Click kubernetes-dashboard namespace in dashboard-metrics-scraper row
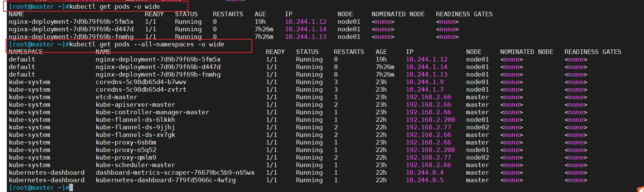The width and height of the screenshot is (644, 192). coord(47,172)
